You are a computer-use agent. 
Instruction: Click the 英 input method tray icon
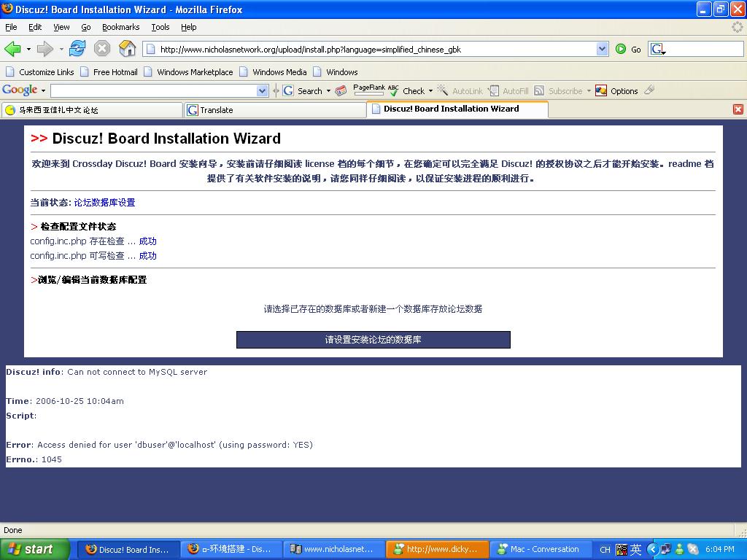[x=635, y=550]
